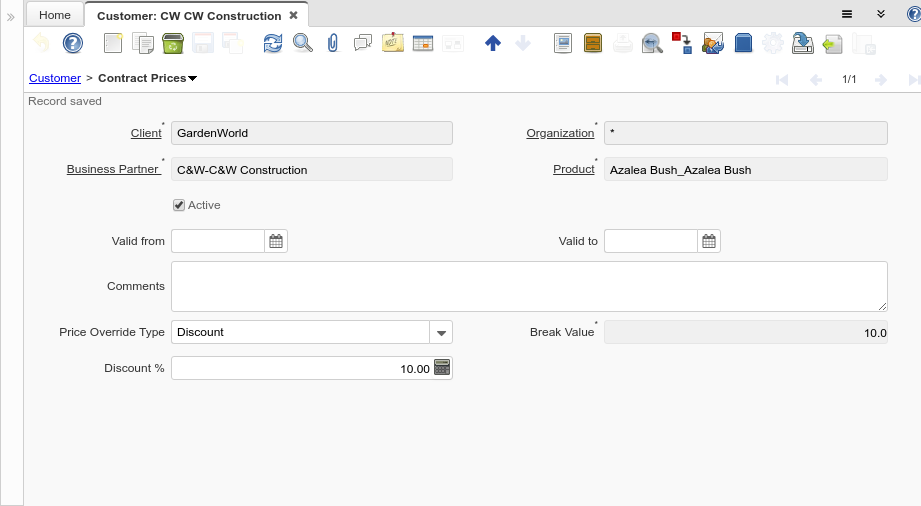Image resolution: width=921 pixels, height=506 pixels.
Task: Open Contract Prices breadcrumb dropdown arrow
Action: coord(193,78)
